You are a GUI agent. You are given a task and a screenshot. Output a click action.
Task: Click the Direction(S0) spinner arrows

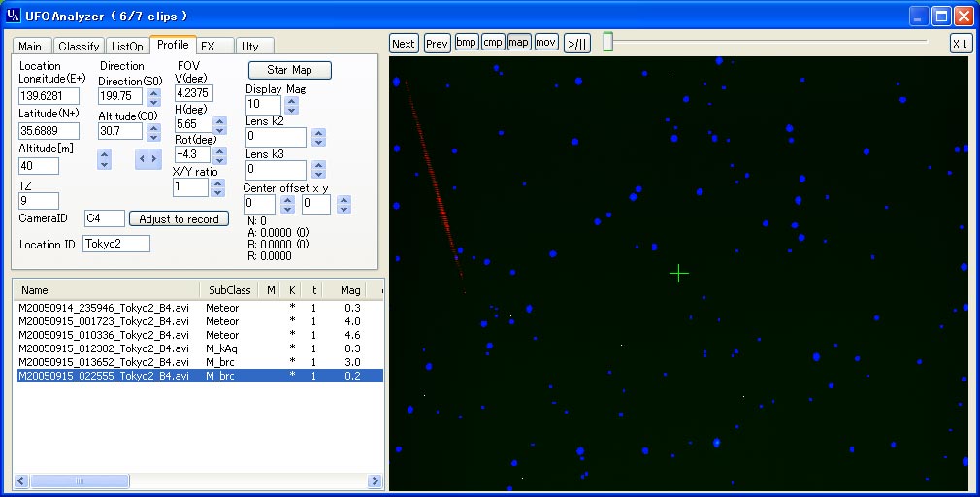point(154,97)
